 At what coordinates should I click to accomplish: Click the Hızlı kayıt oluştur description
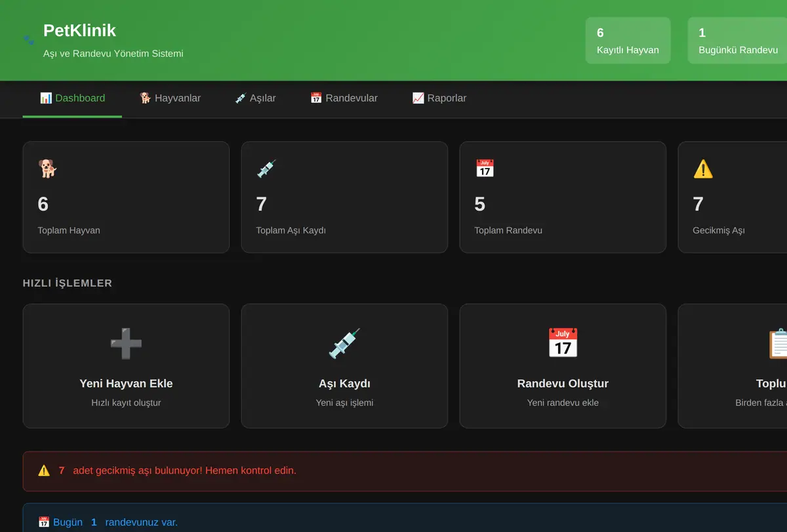click(x=126, y=403)
